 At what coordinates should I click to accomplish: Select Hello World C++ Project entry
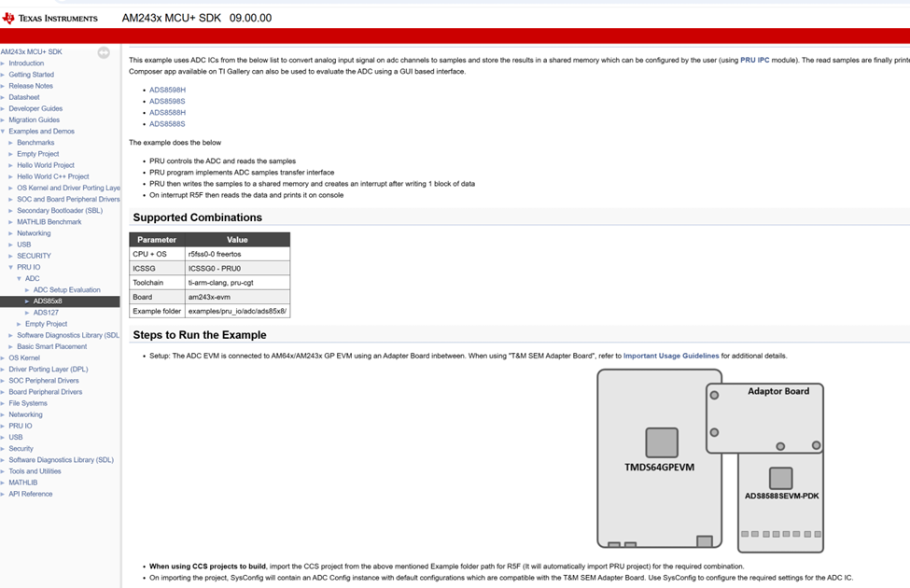pos(53,176)
